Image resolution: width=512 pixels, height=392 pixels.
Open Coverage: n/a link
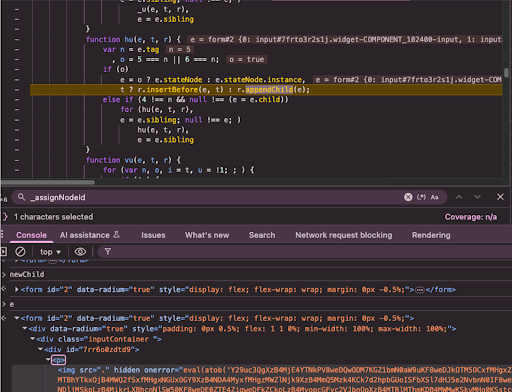[x=471, y=217]
